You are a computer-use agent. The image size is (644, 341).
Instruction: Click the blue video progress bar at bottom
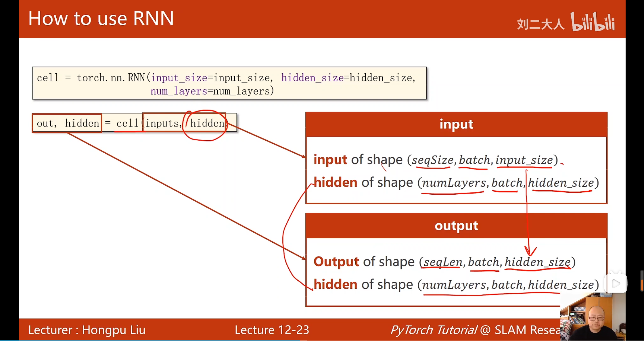pos(149,340)
